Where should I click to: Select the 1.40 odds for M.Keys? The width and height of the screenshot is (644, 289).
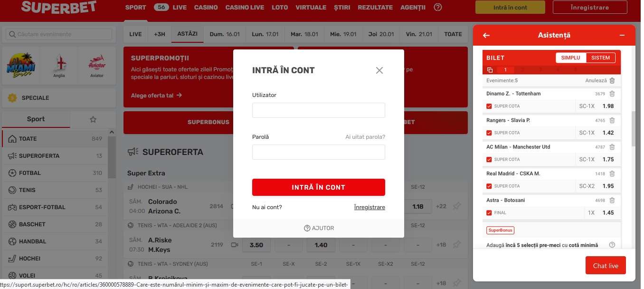point(321,245)
